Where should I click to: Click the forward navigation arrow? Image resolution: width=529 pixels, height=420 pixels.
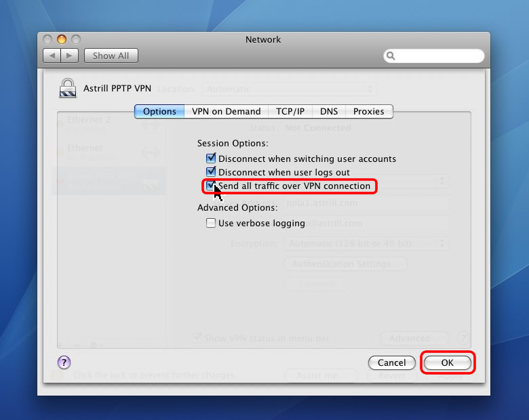70,56
